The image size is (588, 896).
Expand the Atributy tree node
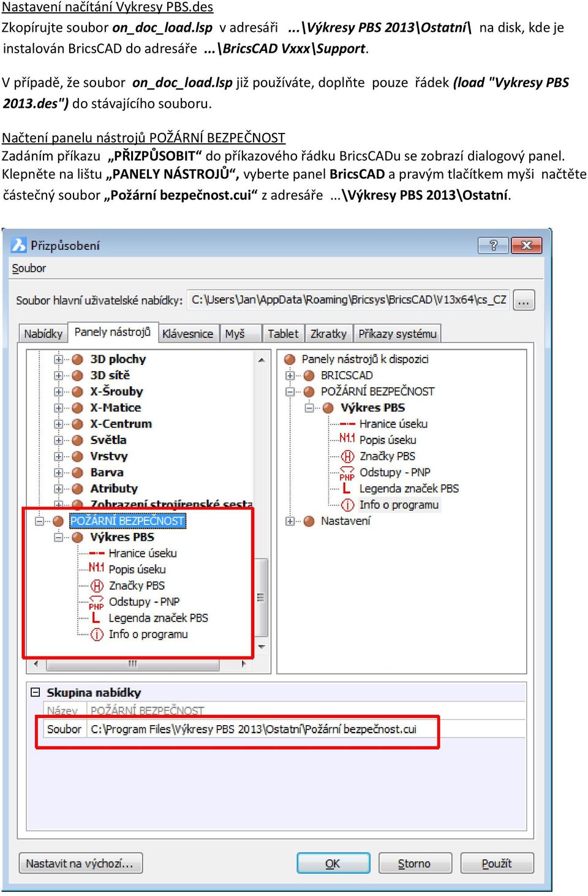pos(59,489)
